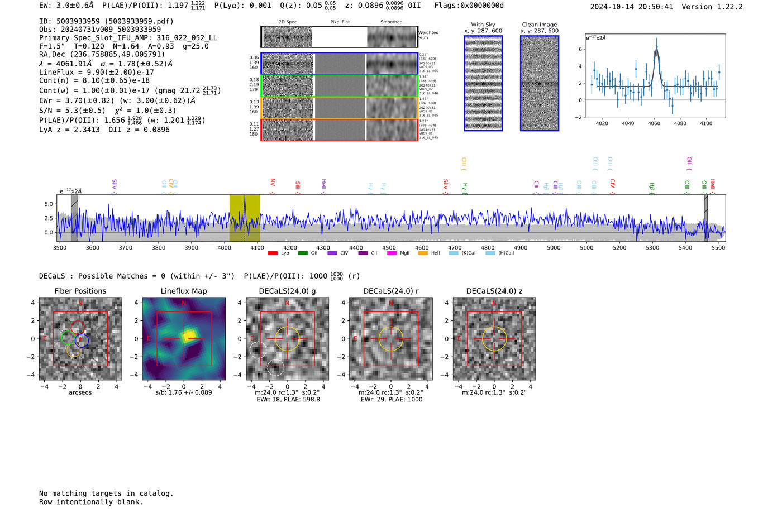Click the emission line Gaussian fit plot
Screen dimensions: 782x532
(655, 76)
